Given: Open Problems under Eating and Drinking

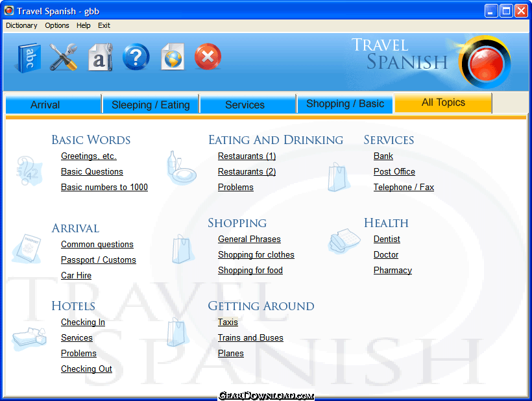Looking at the screenshot, I should pyautogui.click(x=236, y=188).
